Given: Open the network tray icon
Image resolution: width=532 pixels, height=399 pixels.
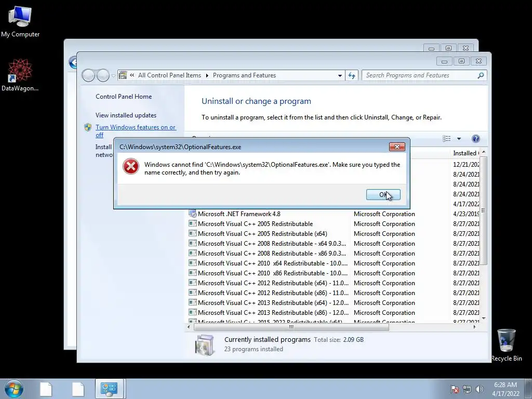Looking at the screenshot, I should tap(467, 389).
